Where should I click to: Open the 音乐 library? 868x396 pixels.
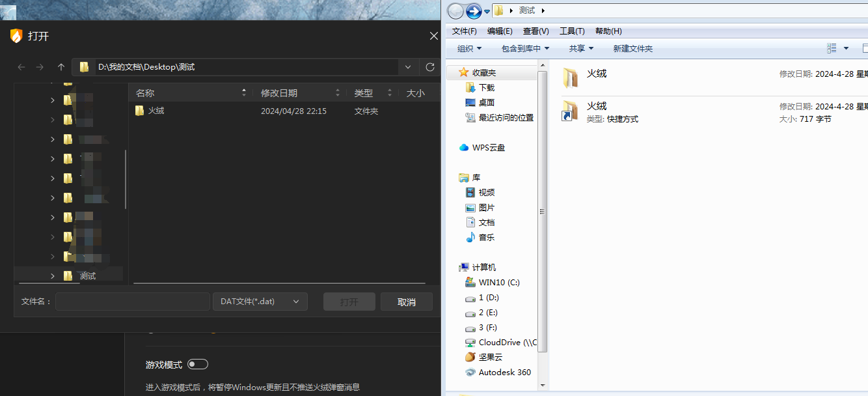(x=487, y=238)
